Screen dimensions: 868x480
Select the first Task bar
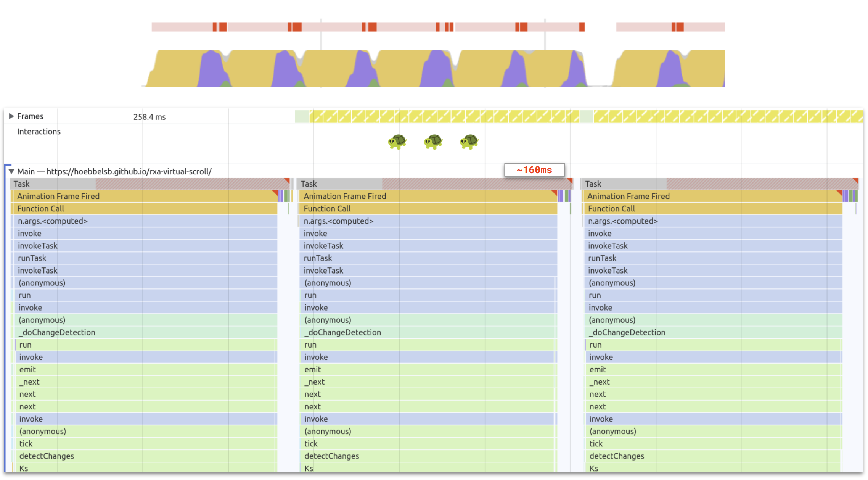coord(53,184)
